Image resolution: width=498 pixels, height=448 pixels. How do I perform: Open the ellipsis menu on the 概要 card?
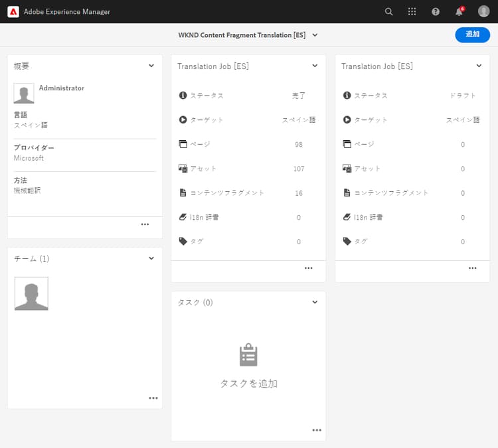click(145, 224)
